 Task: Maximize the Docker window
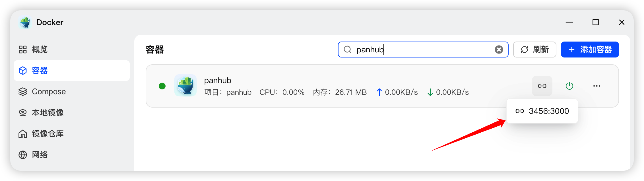pos(595,22)
